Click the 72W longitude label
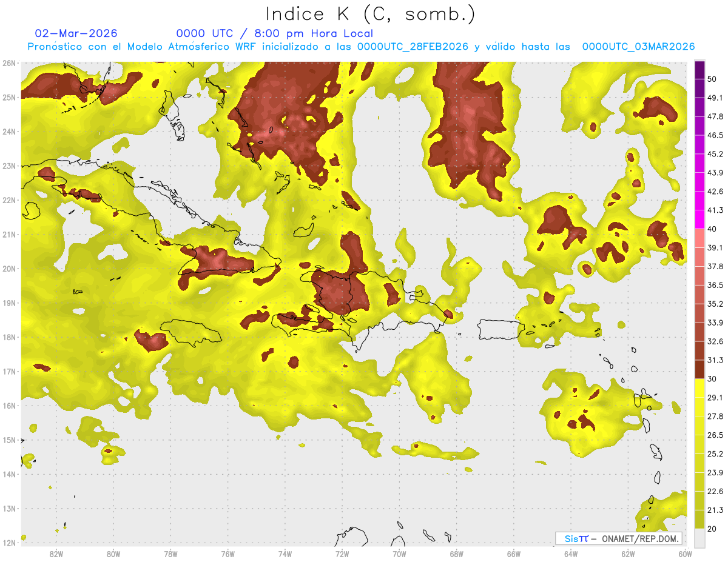This screenshot has height=562, width=728. pyautogui.click(x=342, y=554)
